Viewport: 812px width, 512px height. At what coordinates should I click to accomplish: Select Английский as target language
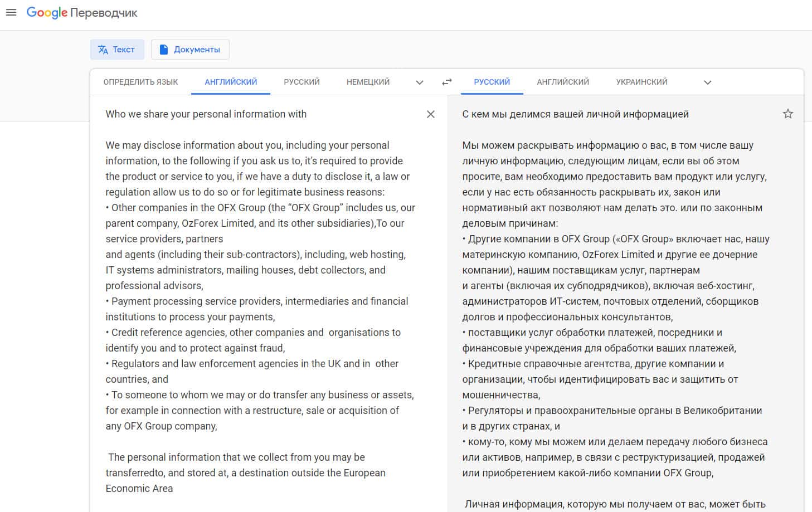[563, 82]
